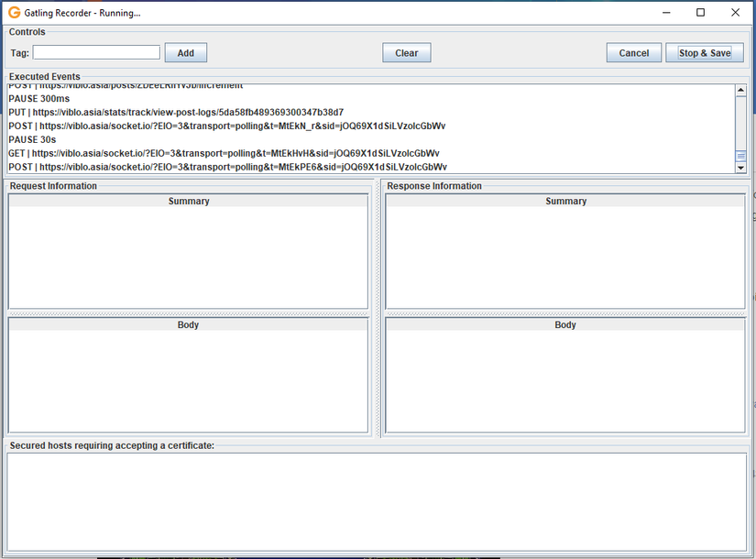Click the Response Information Body header
Image resolution: width=756 pixels, height=559 pixels.
coord(565,324)
